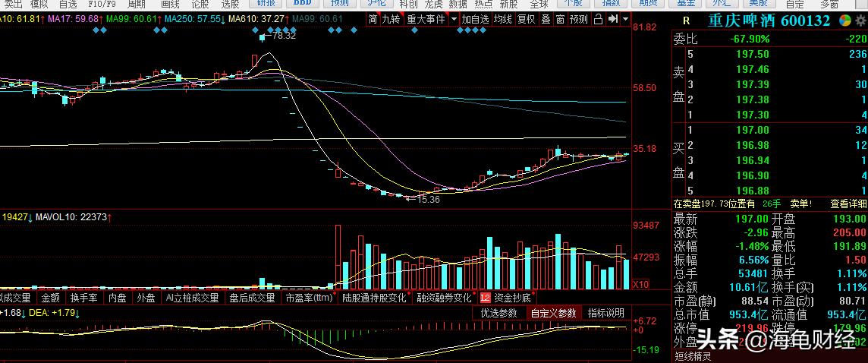Click the R marker beside 重庆啤酒

[687, 21]
